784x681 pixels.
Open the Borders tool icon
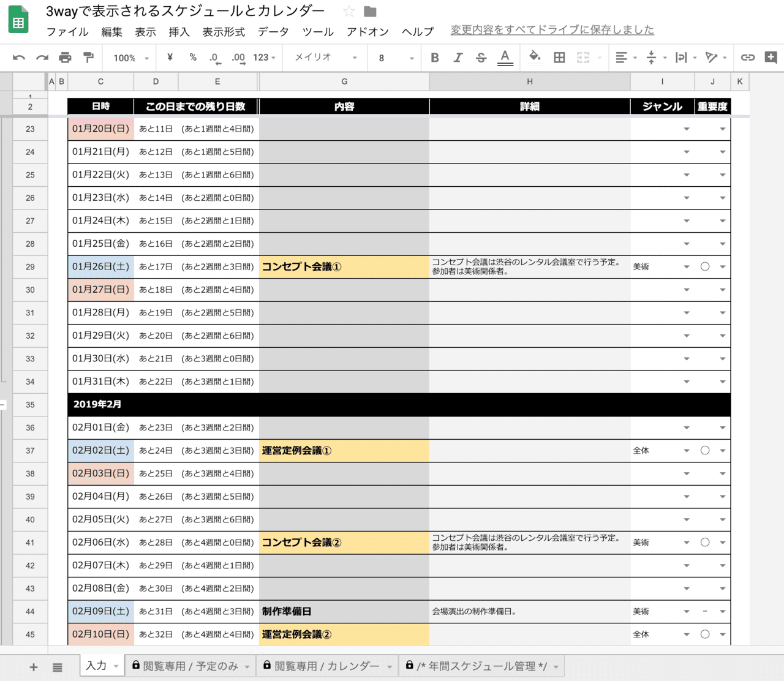click(x=558, y=57)
